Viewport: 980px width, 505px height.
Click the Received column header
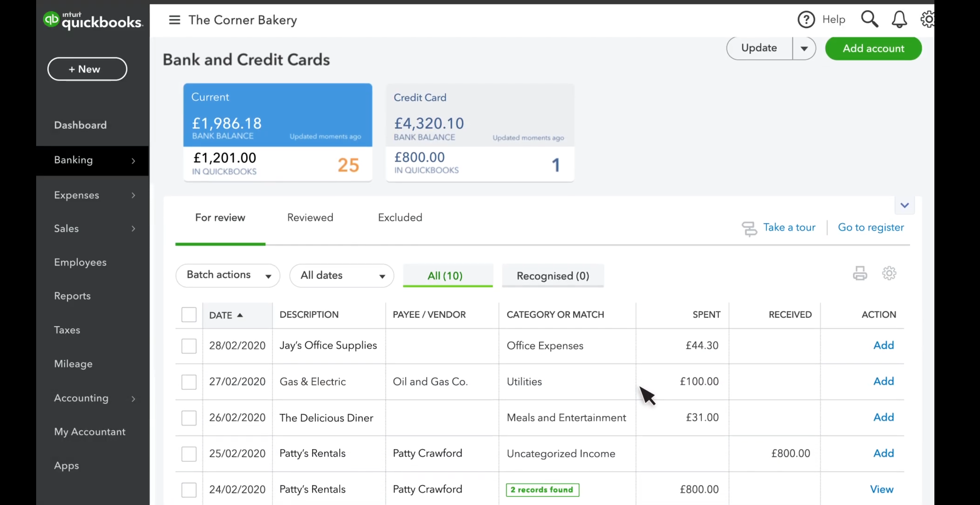[x=790, y=315]
